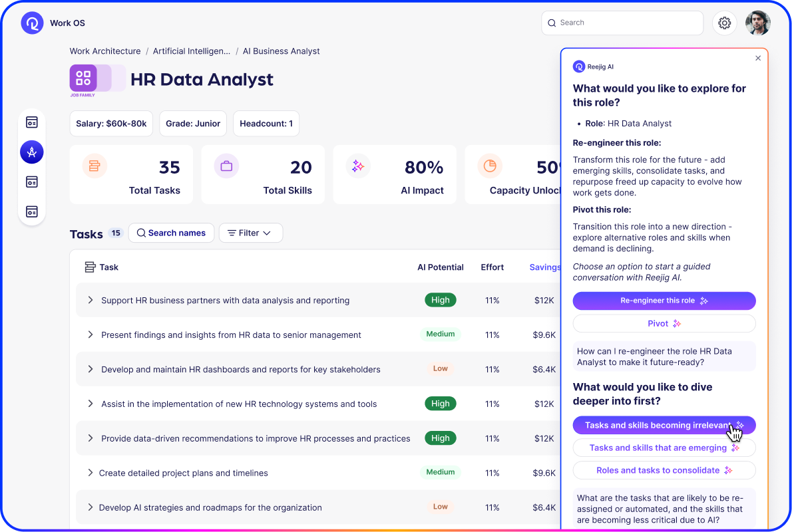Expand the 'Create detailed project plans' task row
Screen dimensions: 792x532
click(x=91, y=473)
